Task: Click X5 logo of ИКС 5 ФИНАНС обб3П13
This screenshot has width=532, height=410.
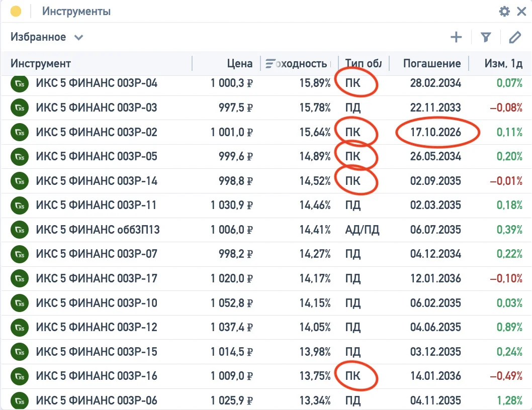Action: pos(19,230)
